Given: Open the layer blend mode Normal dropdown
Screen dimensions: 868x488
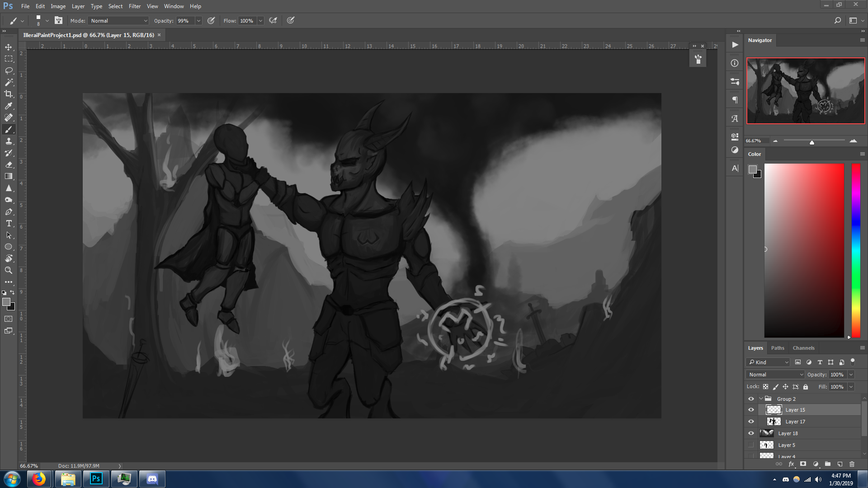Looking at the screenshot, I should (x=775, y=375).
